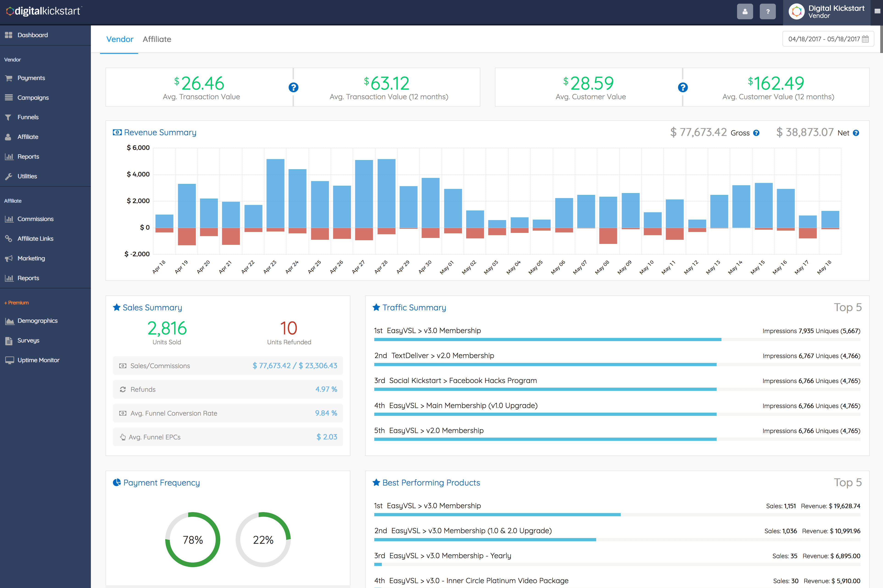Select the Vendor tab
This screenshot has width=883, height=588.
point(120,39)
